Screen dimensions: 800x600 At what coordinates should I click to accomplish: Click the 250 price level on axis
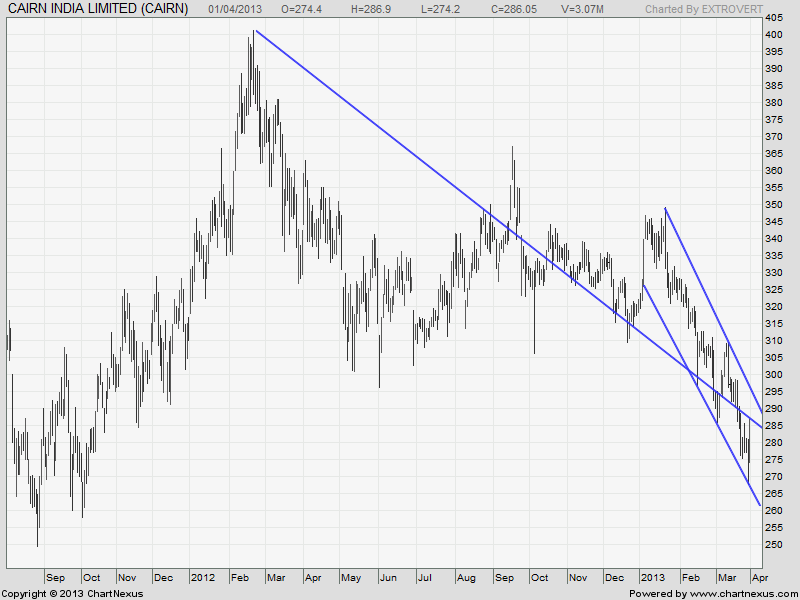[x=773, y=545]
